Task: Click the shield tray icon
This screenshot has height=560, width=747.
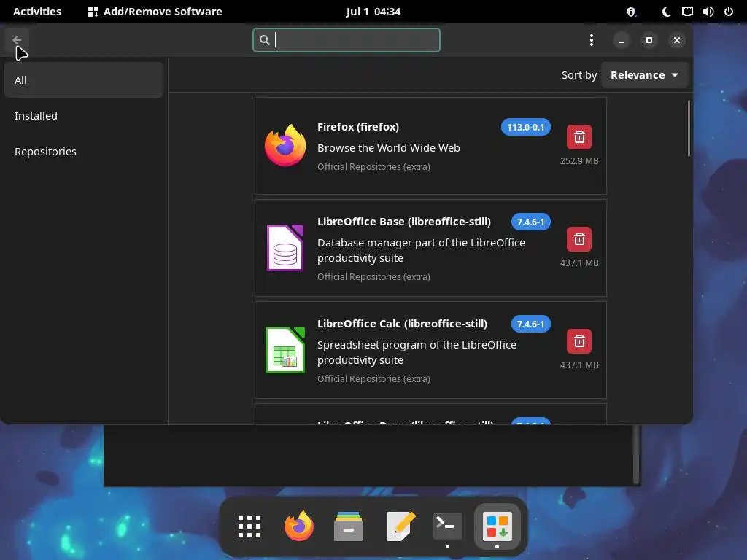Action: (x=631, y=12)
